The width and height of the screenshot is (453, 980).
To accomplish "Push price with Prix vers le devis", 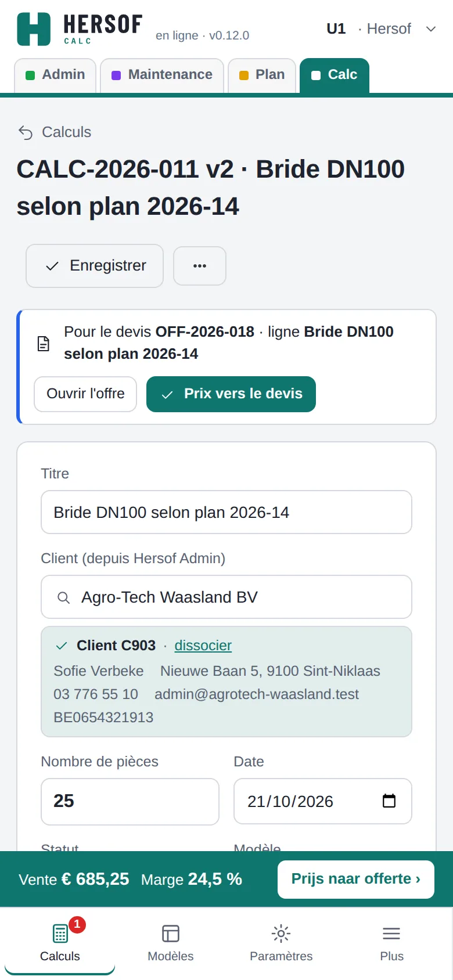I will [x=231, y=394].
